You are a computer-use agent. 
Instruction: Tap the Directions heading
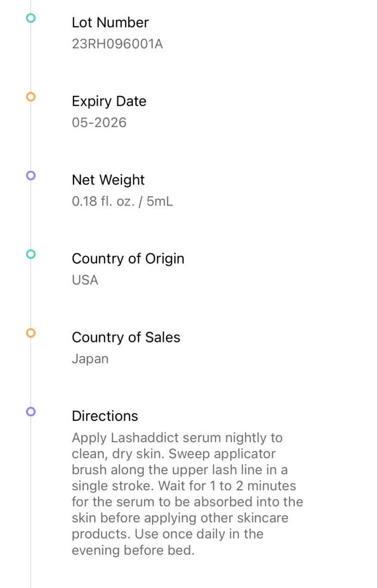105,416
